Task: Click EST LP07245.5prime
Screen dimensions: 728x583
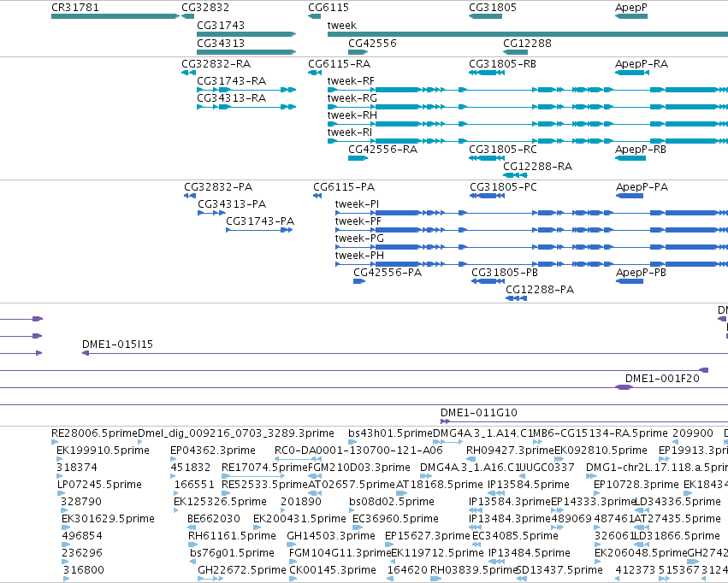Action: click(x=61, y=493)
